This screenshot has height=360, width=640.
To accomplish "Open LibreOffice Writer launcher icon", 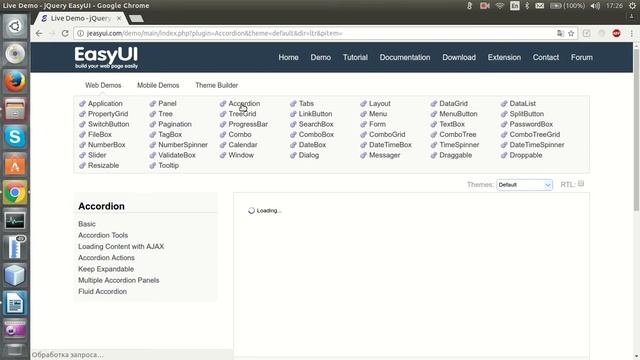I will [15, 303].
